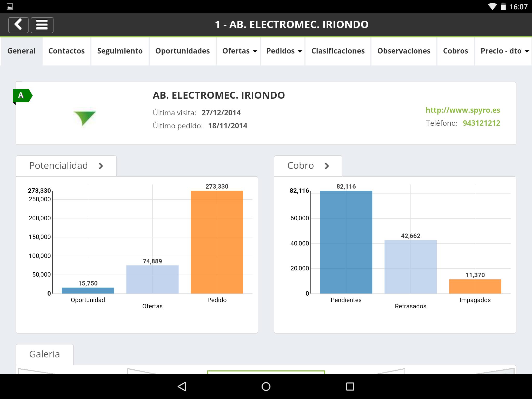Viewport: 532px width, 399px height.
Task: Tap the back arrow icon
Action: [x=18, y=25]
